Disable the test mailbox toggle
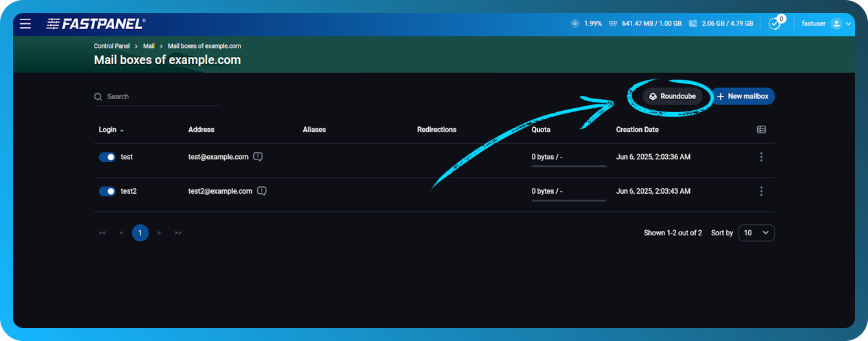Screen dimensions: 868x341 (107, 157)
